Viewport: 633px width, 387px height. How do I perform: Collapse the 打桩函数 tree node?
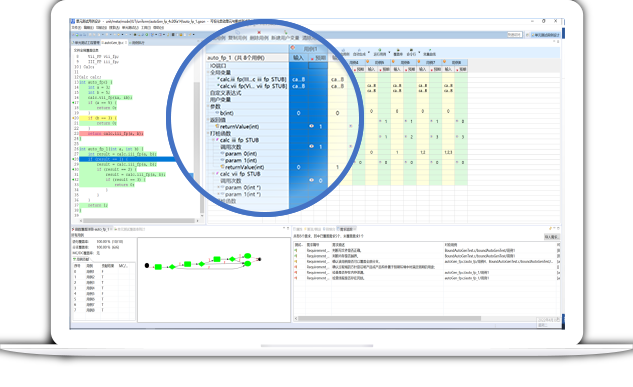coord(208,133)
